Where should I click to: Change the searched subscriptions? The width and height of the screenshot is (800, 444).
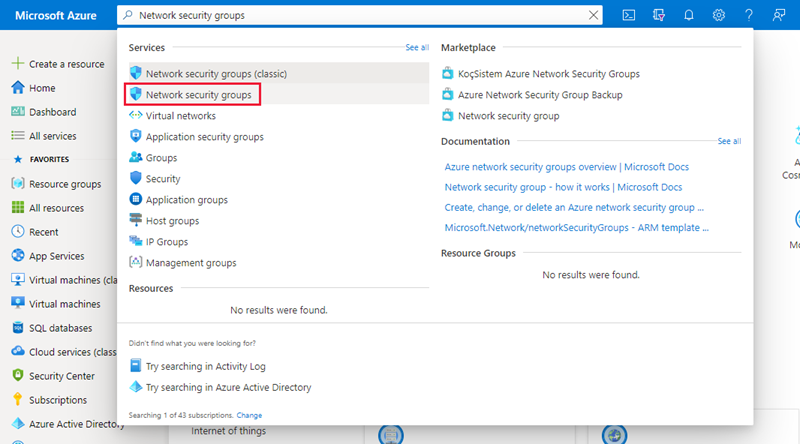249,415
